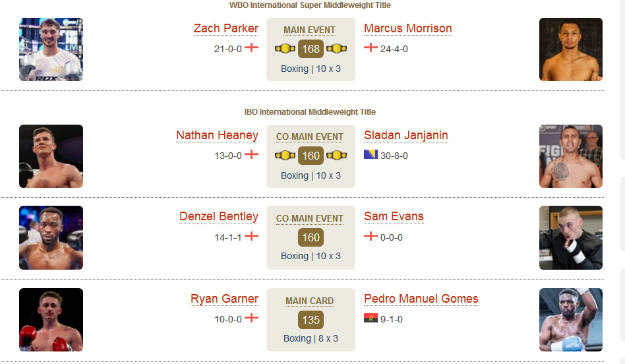This screenshot has height=364, width=625.
Task: Open Zach Parker's fighter profile link
Action: coord(226,29)
